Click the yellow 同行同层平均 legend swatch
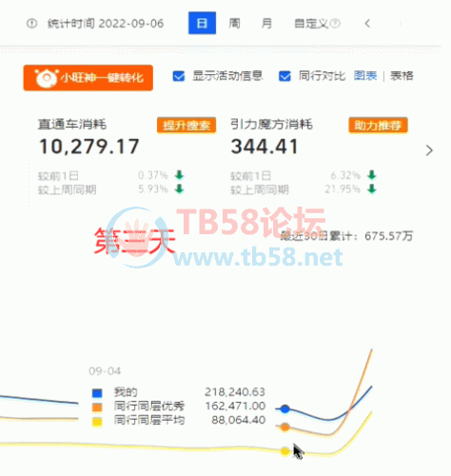Screen dimensions: 451x476 tap(97, 422)
